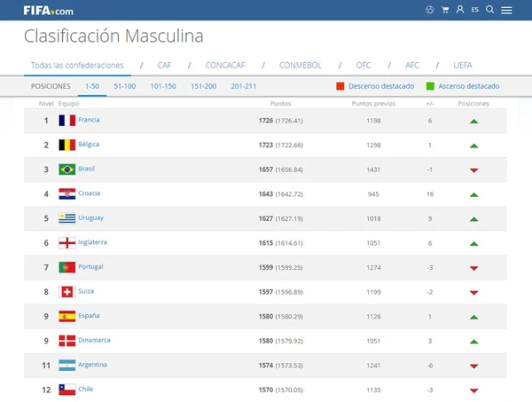Open the España team link
Screen dimensions: 532x402
(89, 315)
